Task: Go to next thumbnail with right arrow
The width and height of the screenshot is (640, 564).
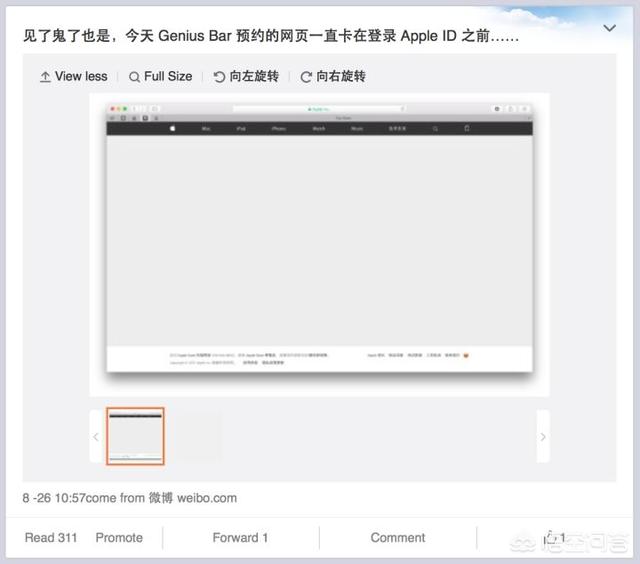Action: [543, 437]
